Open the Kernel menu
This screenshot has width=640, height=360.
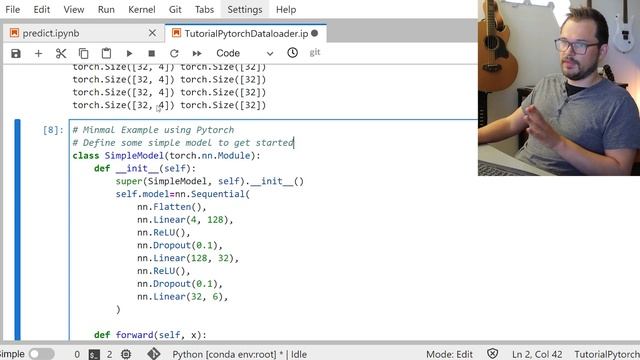point(142,9)
